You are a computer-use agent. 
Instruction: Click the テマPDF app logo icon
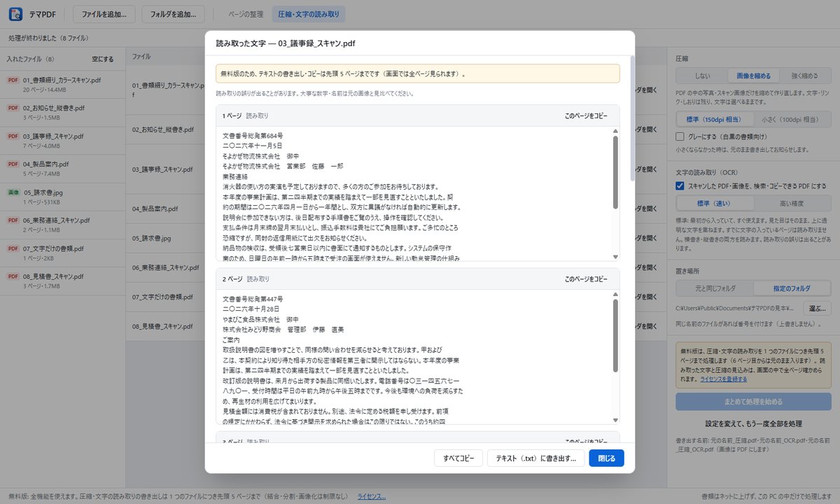15,13
